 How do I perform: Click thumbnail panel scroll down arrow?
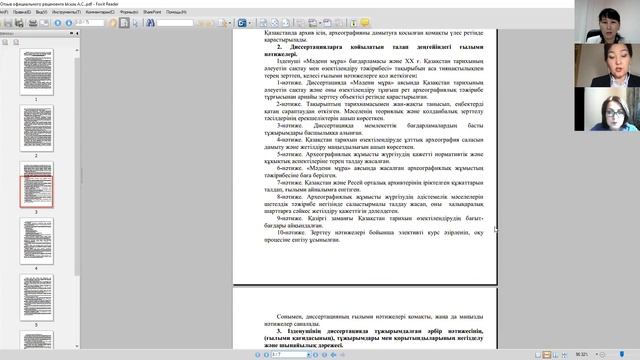pyautogui.click(x=77, y=346)
